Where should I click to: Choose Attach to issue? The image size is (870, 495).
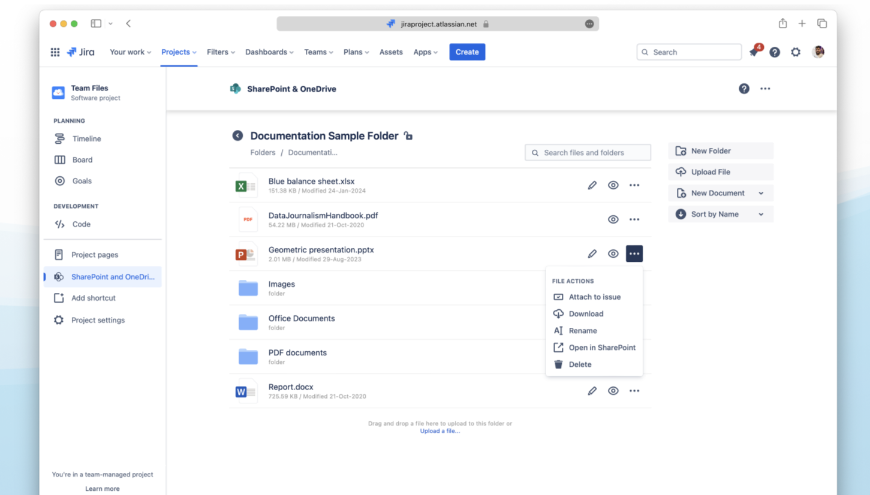pyautogui.click(x=594, y=297)
